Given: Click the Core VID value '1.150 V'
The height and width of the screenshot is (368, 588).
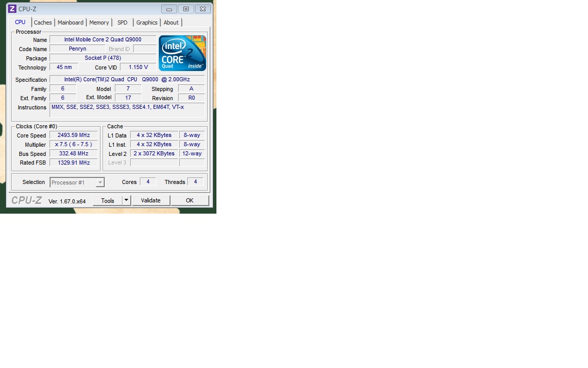Looking at the screenshot, I should [x=138, y=67].
